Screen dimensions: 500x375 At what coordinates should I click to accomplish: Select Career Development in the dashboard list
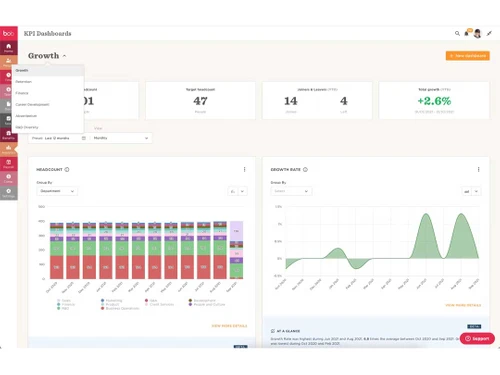(x=48, y=104)
